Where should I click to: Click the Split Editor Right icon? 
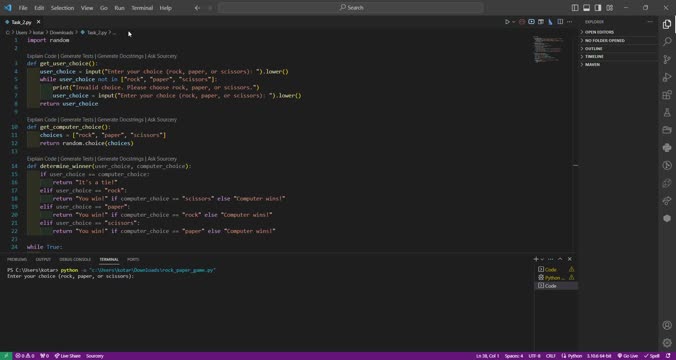560,22
